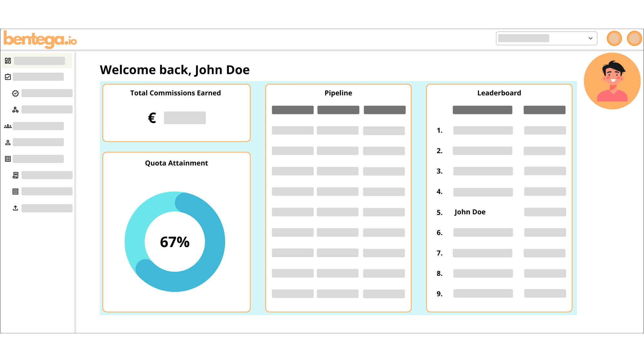Open the goals/target icon in sidebar

(15, 93)
